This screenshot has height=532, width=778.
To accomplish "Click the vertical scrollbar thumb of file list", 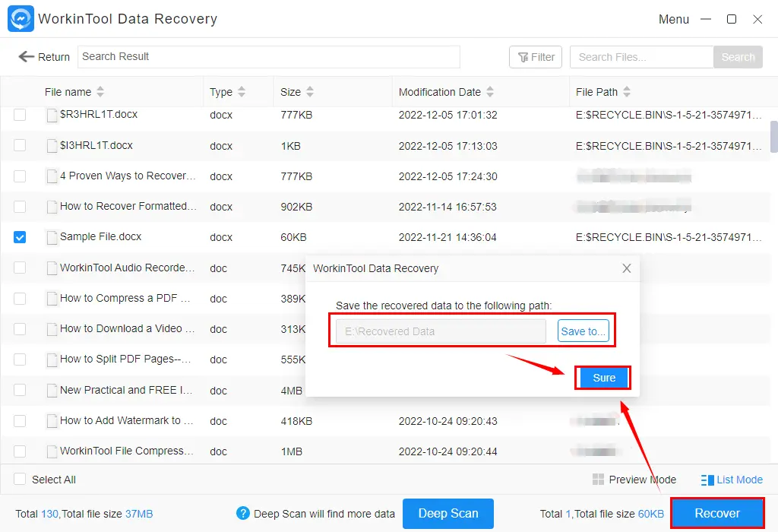I will [x=773, y=137].
